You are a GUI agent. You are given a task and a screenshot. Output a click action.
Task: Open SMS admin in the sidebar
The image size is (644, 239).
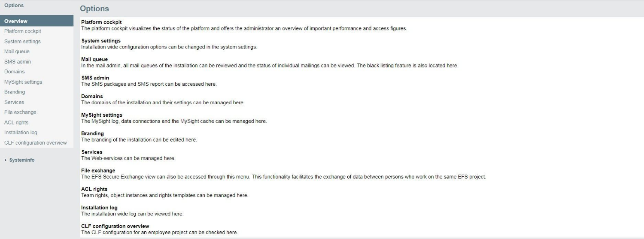pyautogui.click(x=36, y=62)
